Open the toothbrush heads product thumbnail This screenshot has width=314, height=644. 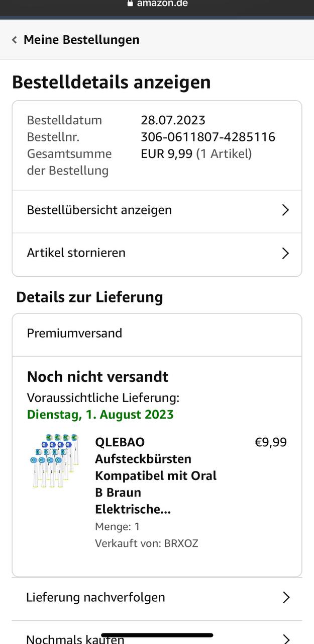tap(54, 460)
